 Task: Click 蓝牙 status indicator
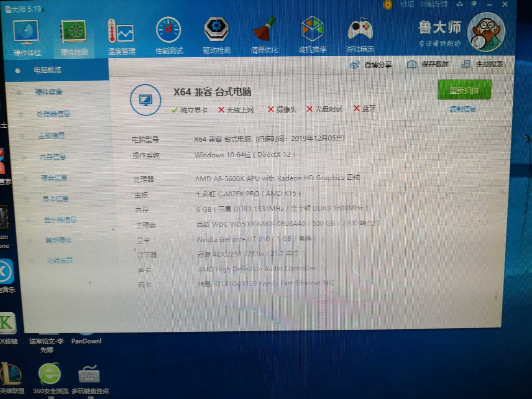(364, 109)
